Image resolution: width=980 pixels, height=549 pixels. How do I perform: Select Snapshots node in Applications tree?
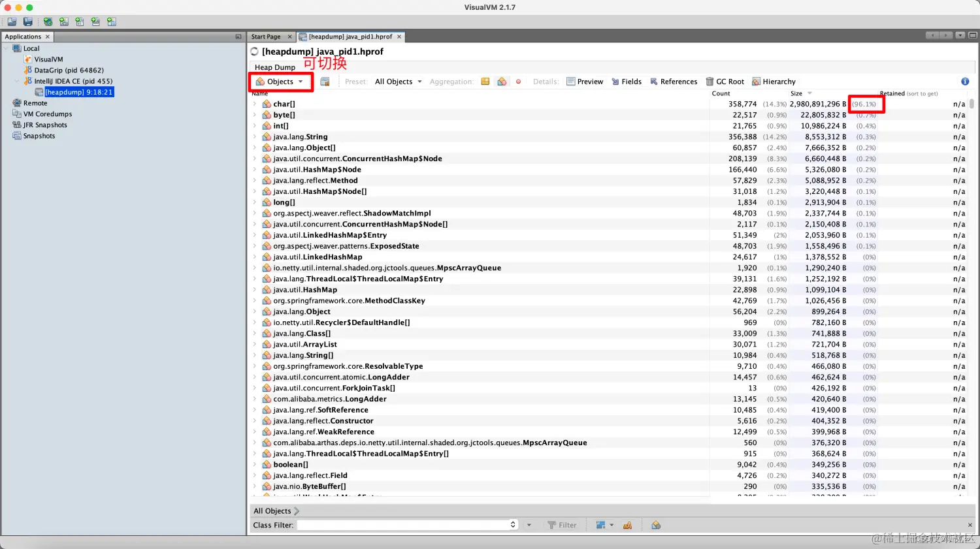34,136
